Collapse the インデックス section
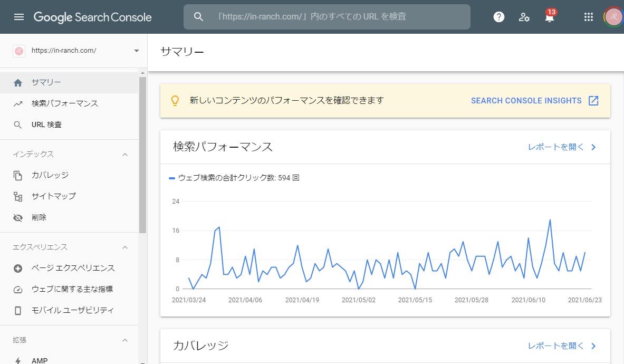 pos(125,155)
